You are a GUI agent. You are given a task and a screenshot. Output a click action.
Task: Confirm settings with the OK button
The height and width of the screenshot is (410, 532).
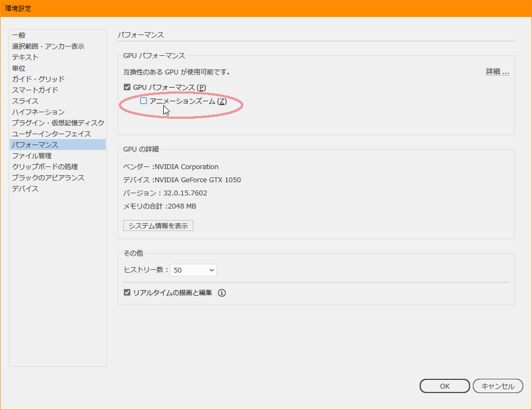tap(444, 385)
